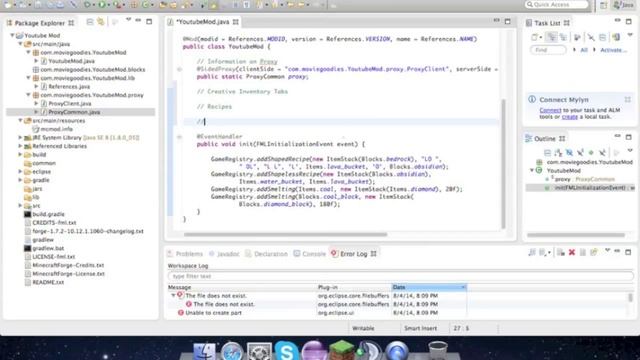Click the Debug button in main toolbar
This screenshot has width=640, height=360.
87,4
